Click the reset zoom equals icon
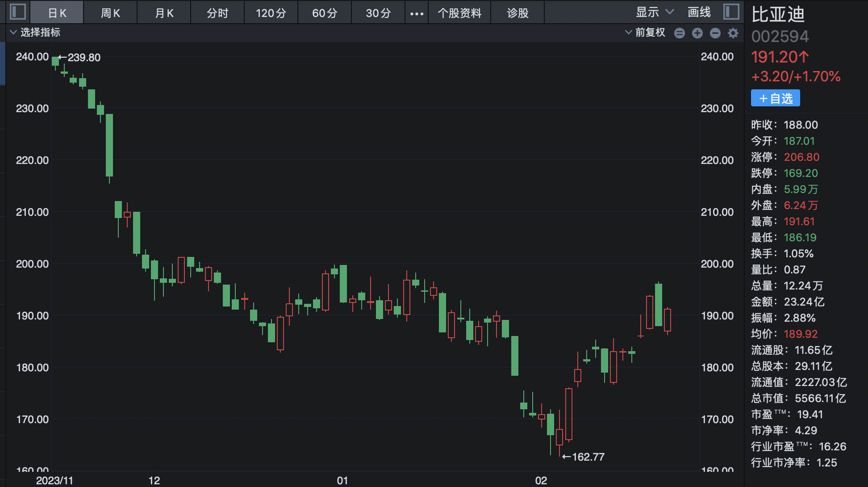Screen dimensions: 868x487 tap(680, 33)
